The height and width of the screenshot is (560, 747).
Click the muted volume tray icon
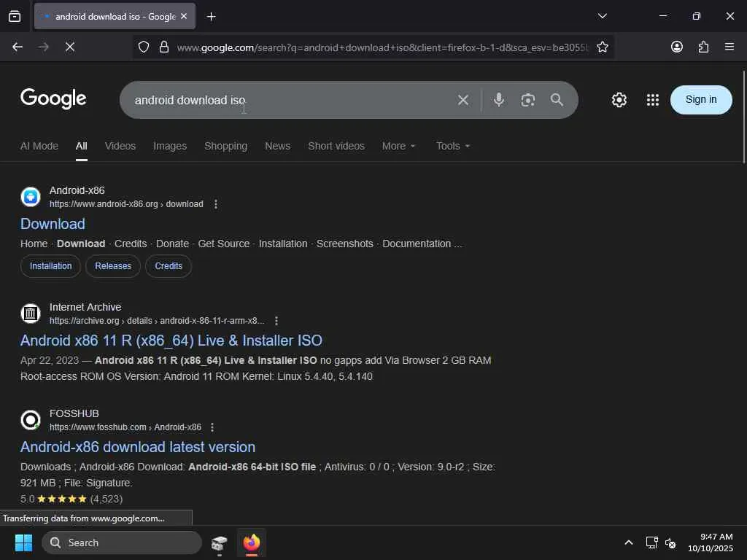[670, 542]
